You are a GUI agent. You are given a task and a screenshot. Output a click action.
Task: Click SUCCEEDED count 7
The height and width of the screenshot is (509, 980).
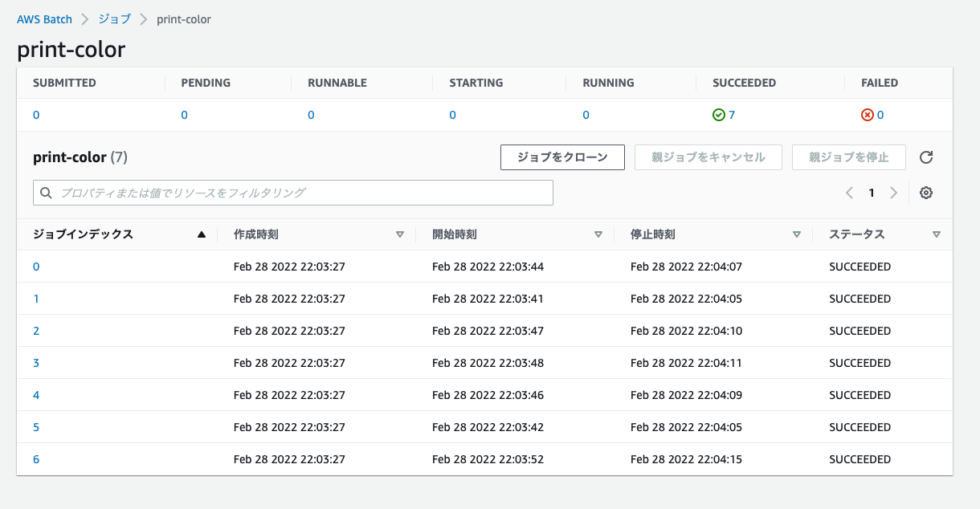(732, 115)
